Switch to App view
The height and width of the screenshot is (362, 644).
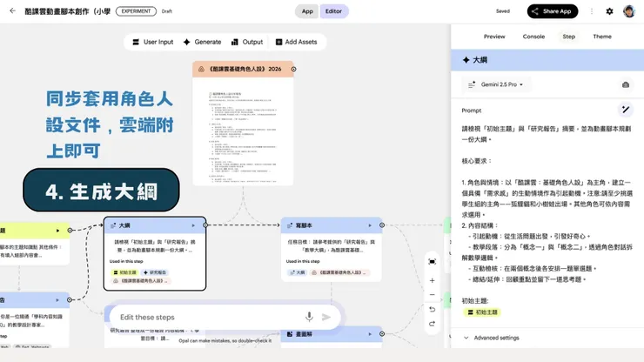click(x=307, y=11)
